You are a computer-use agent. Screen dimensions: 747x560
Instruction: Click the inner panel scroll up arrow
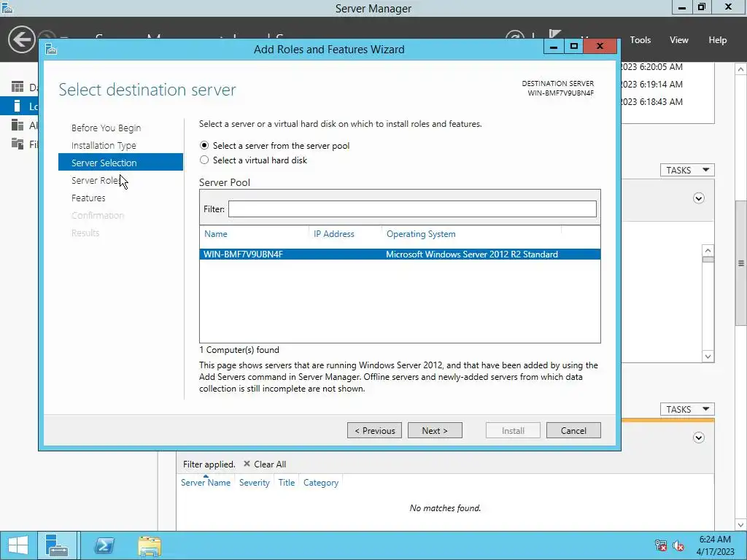click(x=708, y=251)
